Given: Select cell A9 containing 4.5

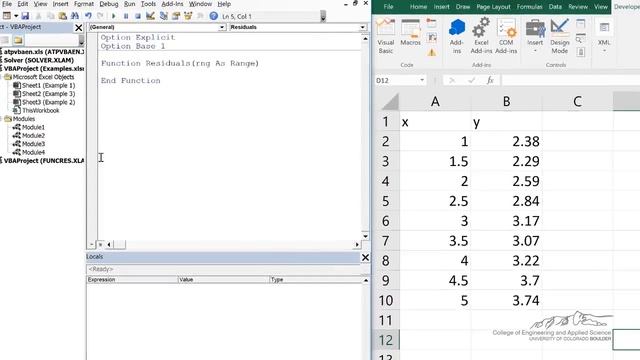Looking at the screenshot, I should [435, 281].
